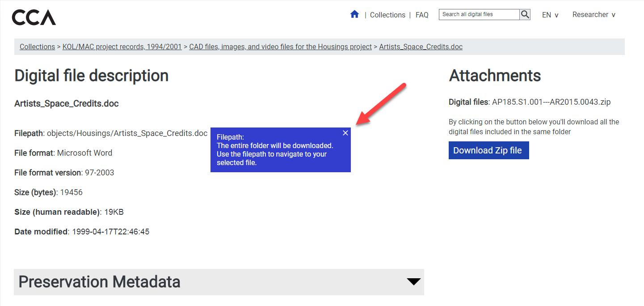Click human readable size 19KB
644x306 pixels.
click(114, 212)
